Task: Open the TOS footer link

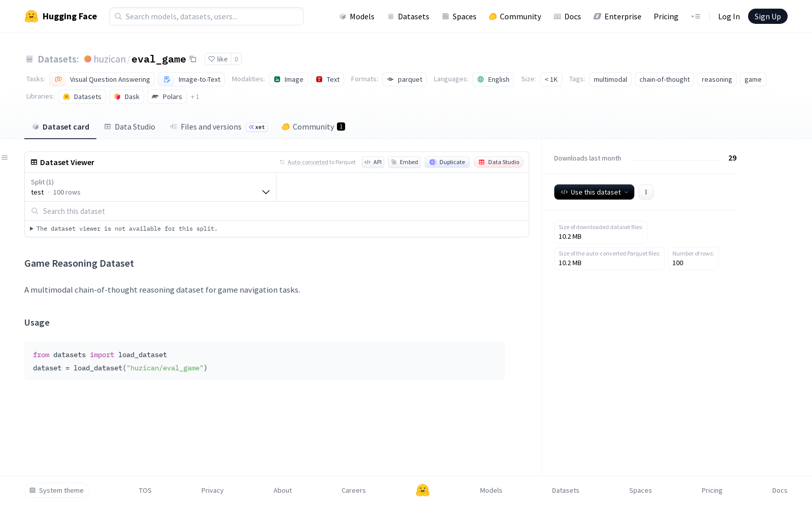Action: tap(145, 490)
